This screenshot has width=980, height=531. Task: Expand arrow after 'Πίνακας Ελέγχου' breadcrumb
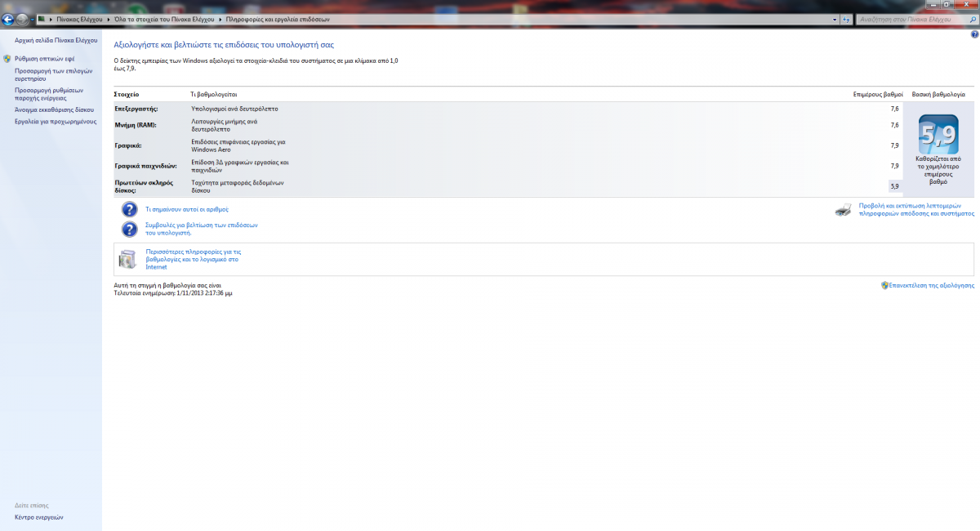tap(109, 19)
